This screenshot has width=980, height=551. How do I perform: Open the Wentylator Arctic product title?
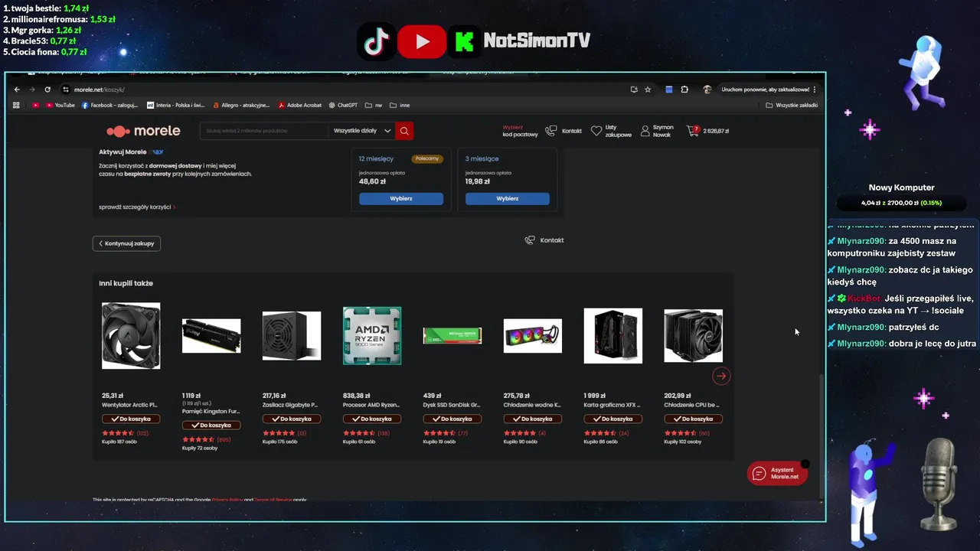[x=129, y=405]
